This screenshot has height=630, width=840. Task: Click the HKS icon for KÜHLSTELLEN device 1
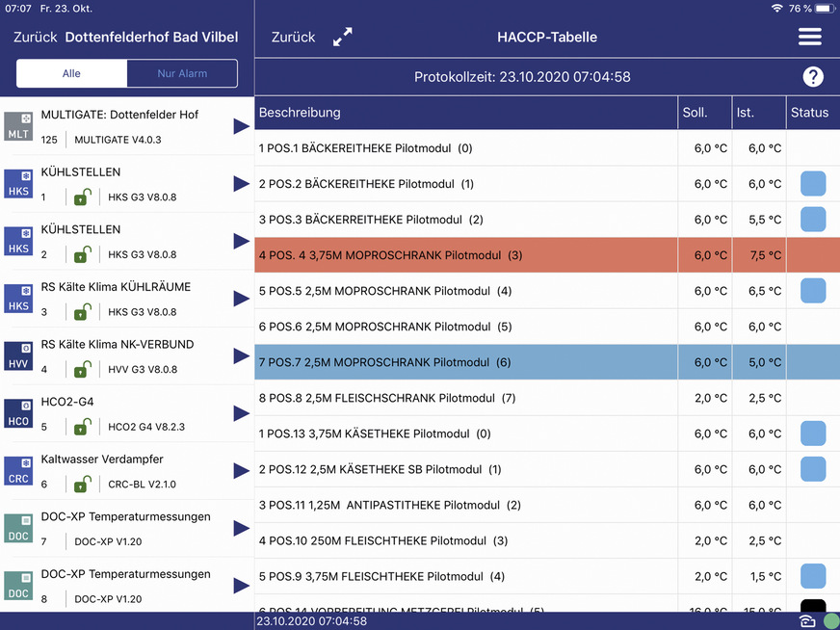[19, 183]
